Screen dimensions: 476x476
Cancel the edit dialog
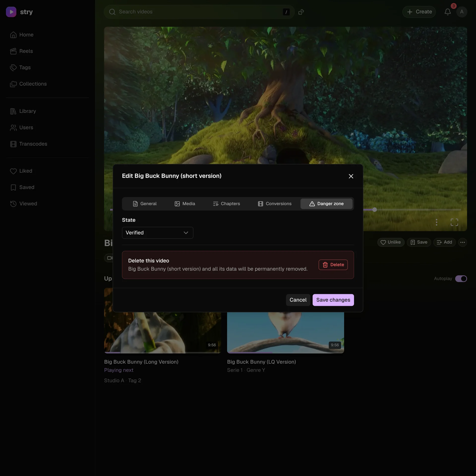point(298,300)
